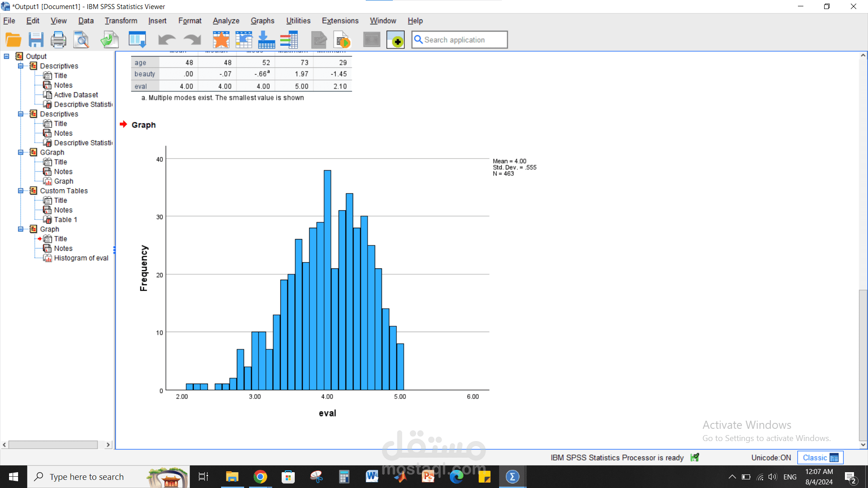Click the outline pane horizontal scrollbar
Image resolution: width=868 pixels, height=488 pixels.
(53, 445)
